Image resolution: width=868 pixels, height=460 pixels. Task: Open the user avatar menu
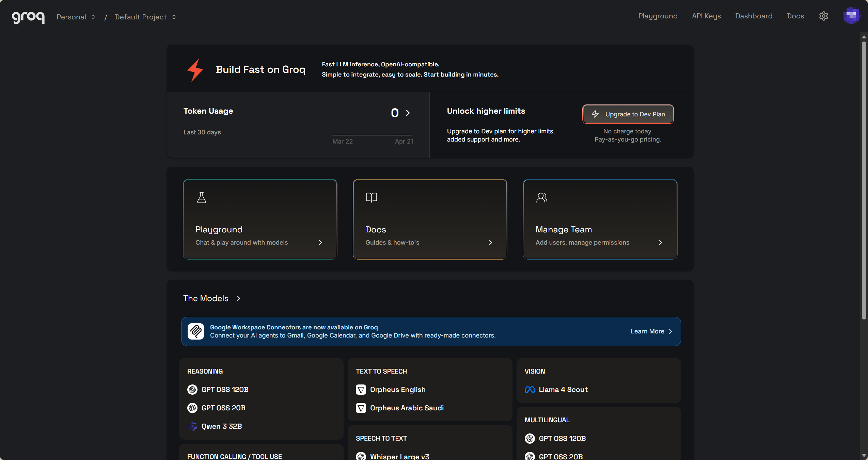pos(851,16)
